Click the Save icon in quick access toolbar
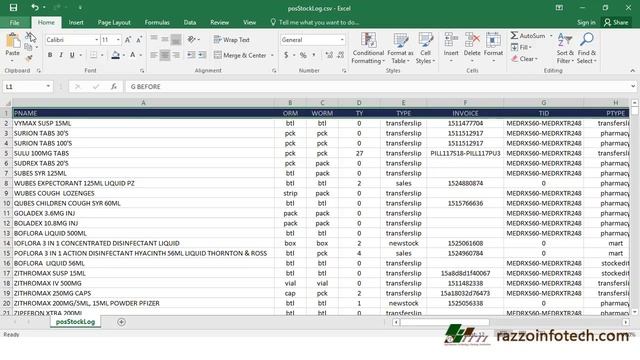Screen dimensions: 640x360 point(13,8)
